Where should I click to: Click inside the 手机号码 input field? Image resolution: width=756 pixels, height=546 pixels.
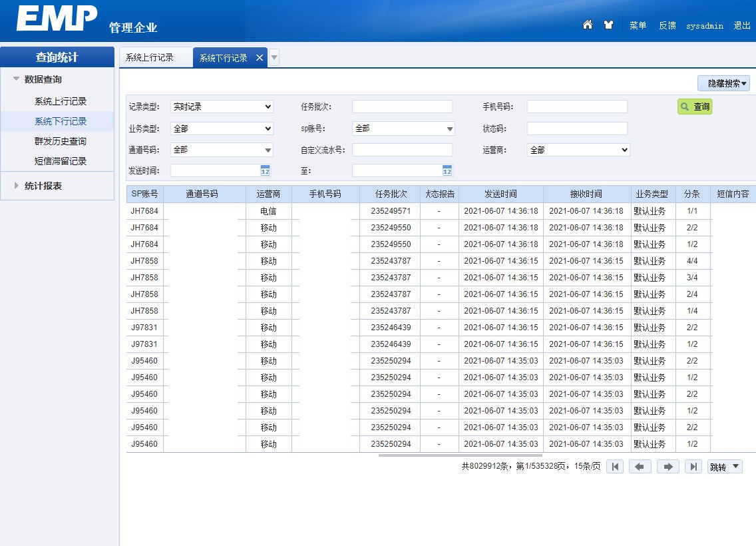[x=576, y=107]
